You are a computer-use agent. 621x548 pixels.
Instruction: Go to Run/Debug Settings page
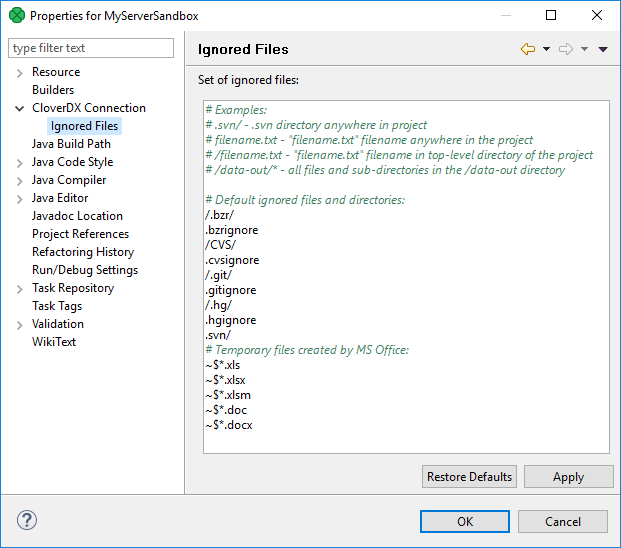coord(85,270)
